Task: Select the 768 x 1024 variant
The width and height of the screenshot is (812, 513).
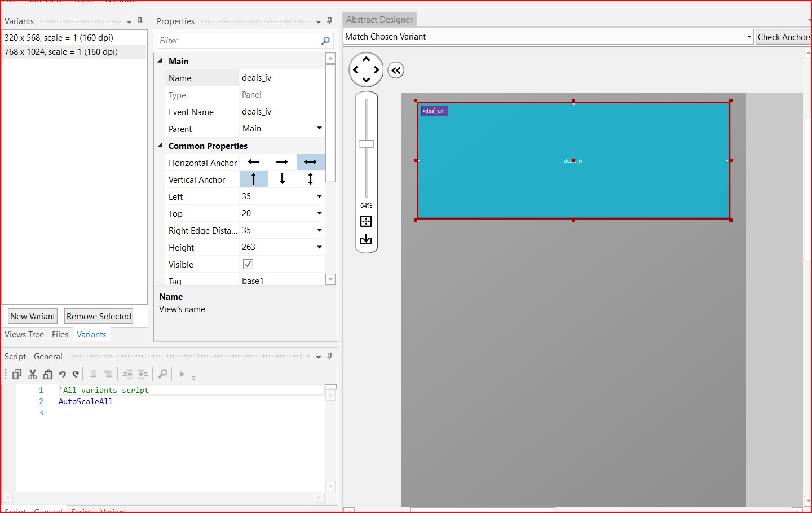Action: (x=74, y=52)
